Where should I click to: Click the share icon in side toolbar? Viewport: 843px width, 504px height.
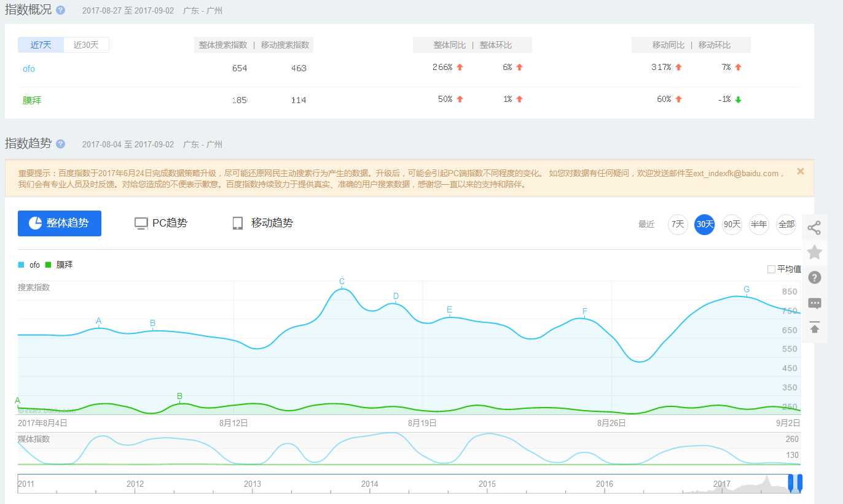(814, 228)
